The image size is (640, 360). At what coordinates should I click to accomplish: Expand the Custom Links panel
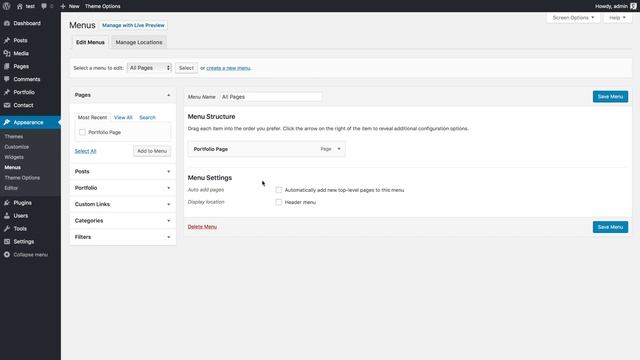pyautogui.click(x=123, y=204)
